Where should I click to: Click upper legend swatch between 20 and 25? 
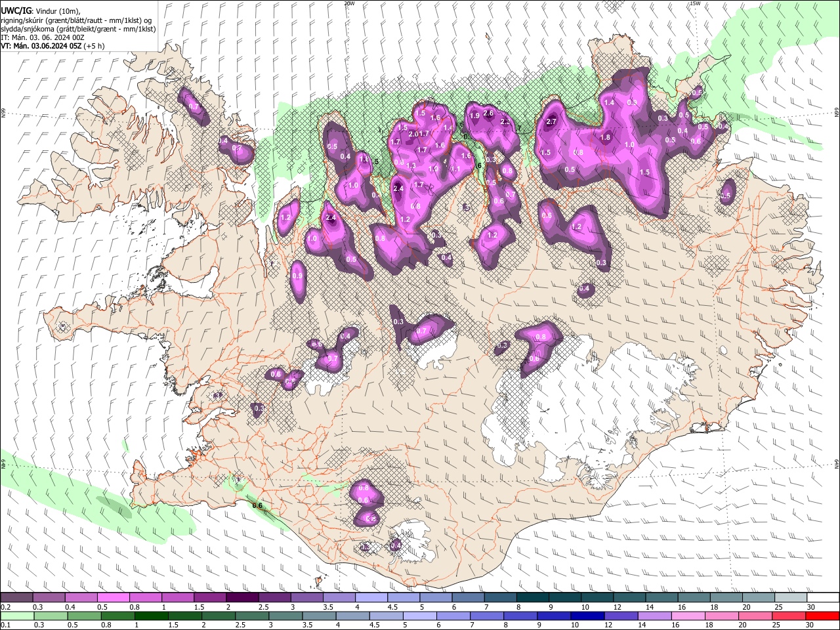pos(758,598)
